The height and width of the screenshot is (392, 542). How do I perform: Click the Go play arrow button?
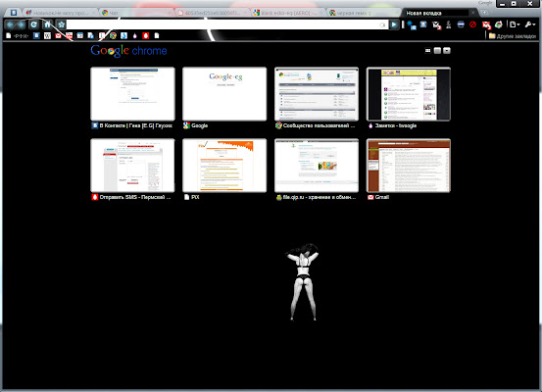[x=394, y=24]
